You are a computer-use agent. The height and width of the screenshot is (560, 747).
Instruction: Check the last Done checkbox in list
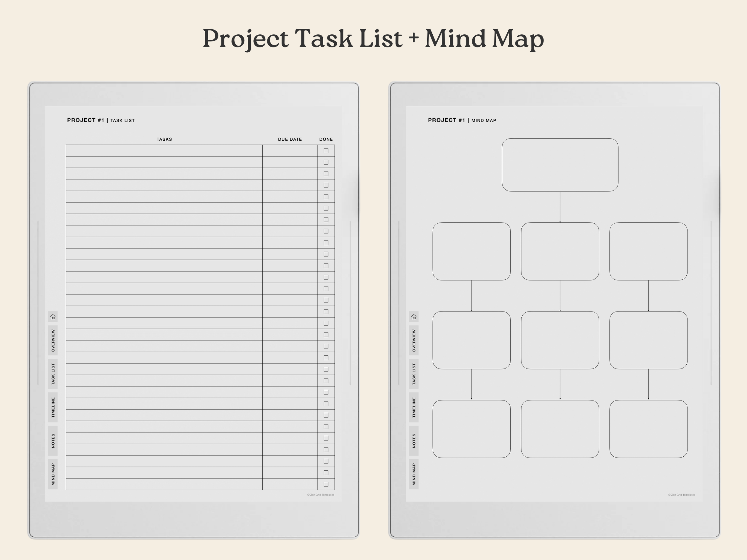tap(326, 484)
